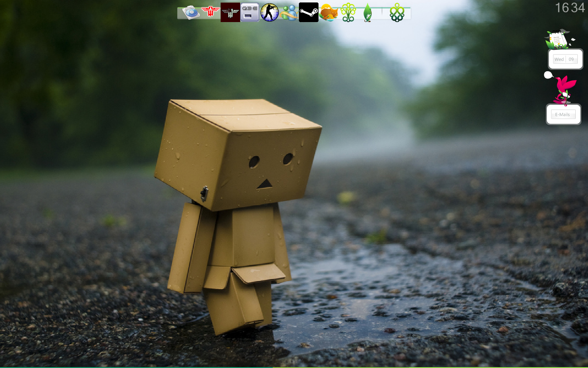Image resolution: width=588 pixels, height=368 pixels.
Task: Click the 16 34 clock display
Action: (x=570, y=8)
